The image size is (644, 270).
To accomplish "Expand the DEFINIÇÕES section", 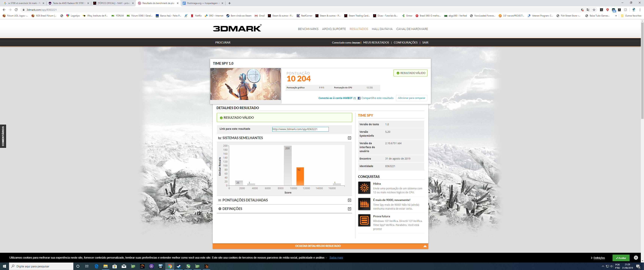I will (349, 209).
